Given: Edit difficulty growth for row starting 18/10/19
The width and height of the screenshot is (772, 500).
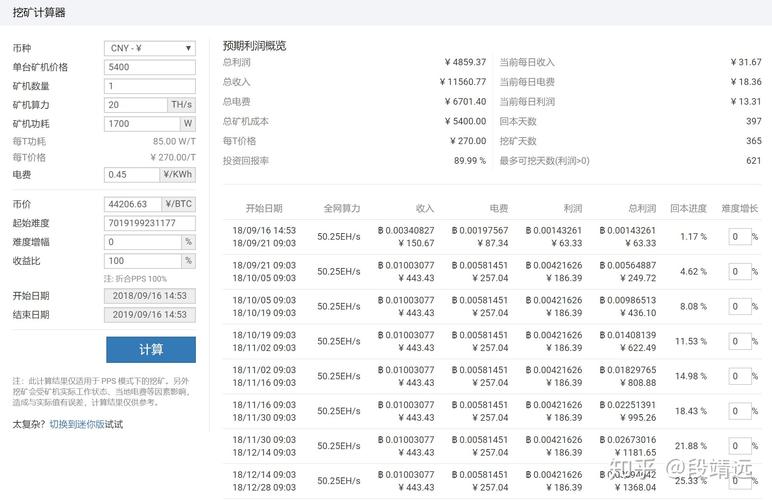Looking at the screenshot, I should click(740, 342).
